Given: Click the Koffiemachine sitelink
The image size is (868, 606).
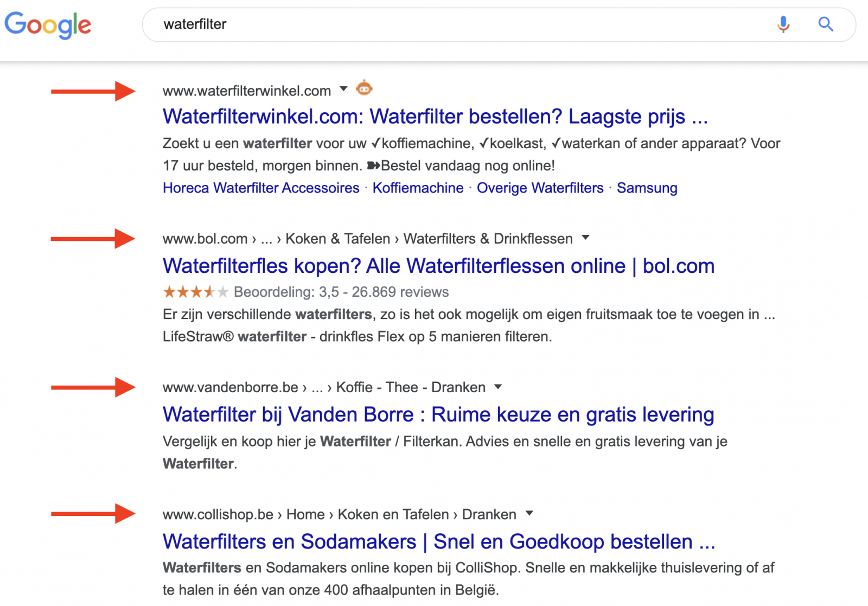Looking at the screenshot, I should click(x=417, y=188).
